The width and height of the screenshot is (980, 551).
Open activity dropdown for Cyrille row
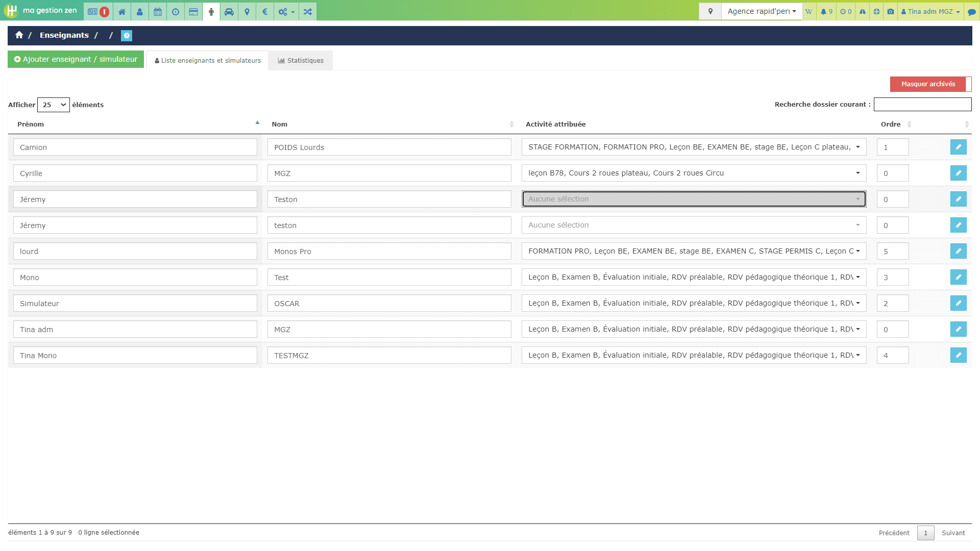[694, 173]
